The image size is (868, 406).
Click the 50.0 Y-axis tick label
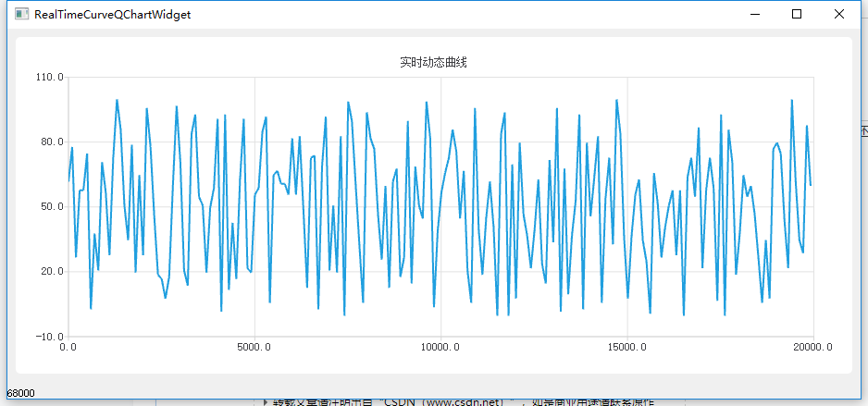point(51,207)
